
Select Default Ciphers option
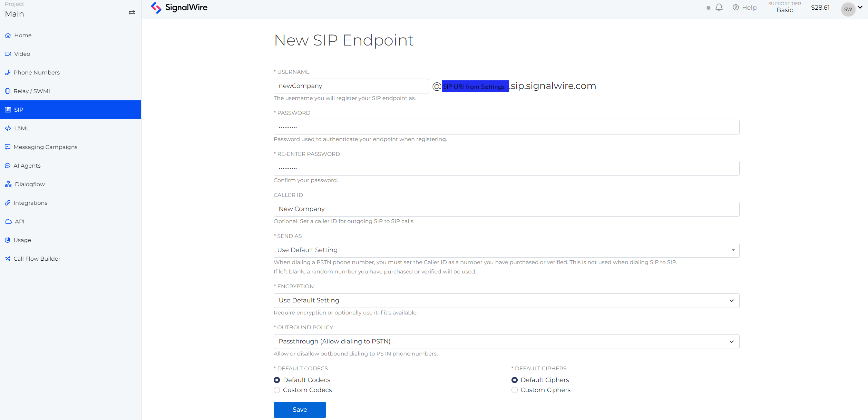coord(515,380)
